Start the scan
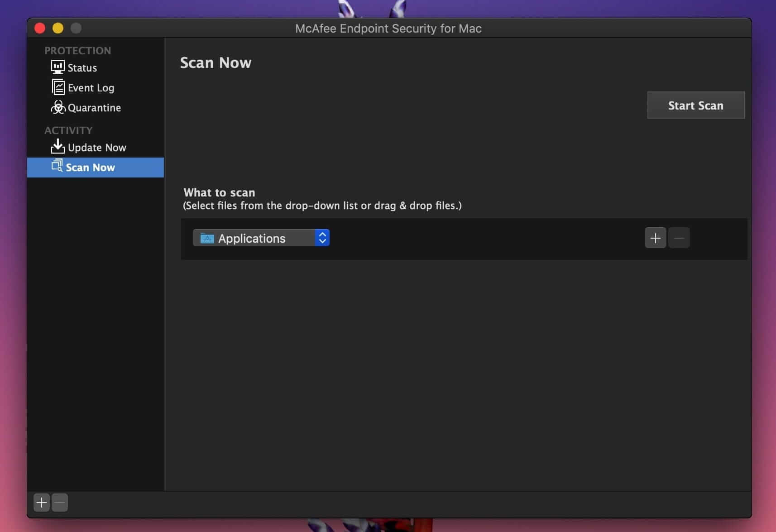The width and height of the screenshot is (776, 532). click(696, 105)
